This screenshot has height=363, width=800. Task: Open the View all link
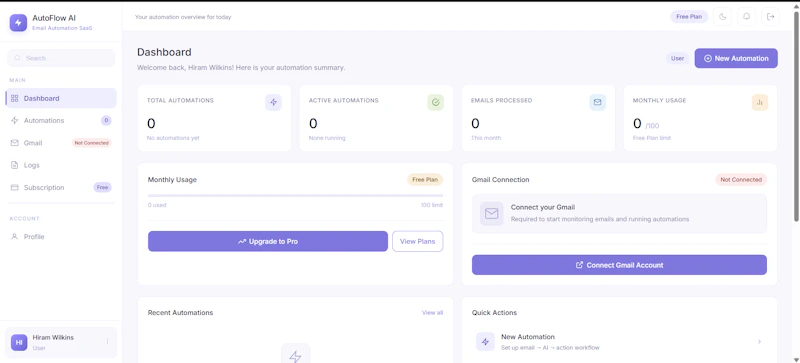click(432, 312)
